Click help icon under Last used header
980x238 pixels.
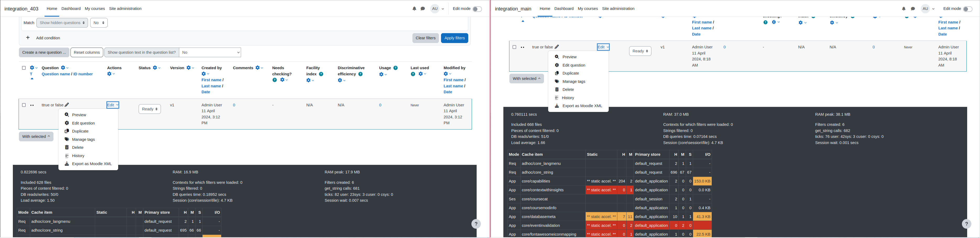click(413, 74)
